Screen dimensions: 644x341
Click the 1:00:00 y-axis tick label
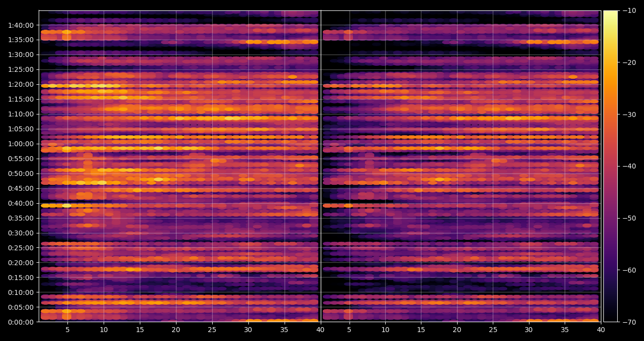[22, 144]
